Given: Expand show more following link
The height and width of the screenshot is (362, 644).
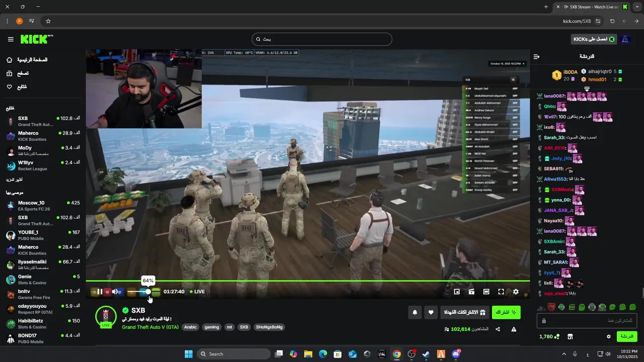Looking at the screenshot, I should point(14,179).
